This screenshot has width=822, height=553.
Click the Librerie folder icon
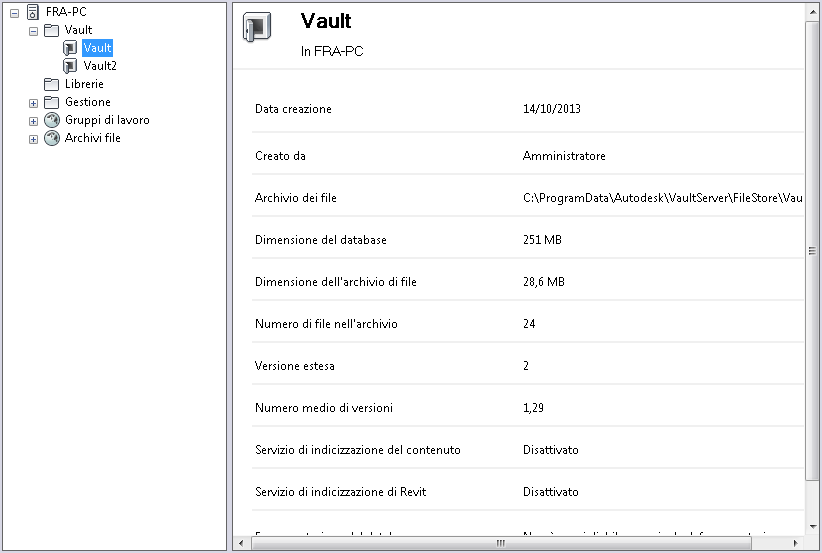52,84
